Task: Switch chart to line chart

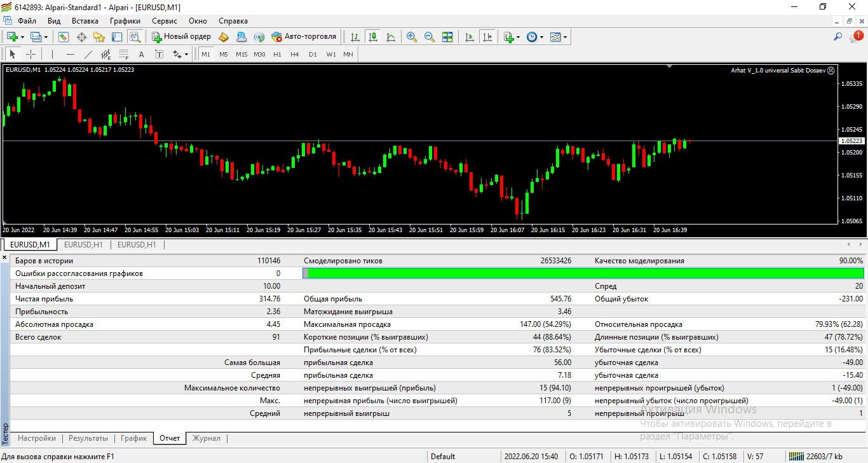Action: (x=391, y=37)
